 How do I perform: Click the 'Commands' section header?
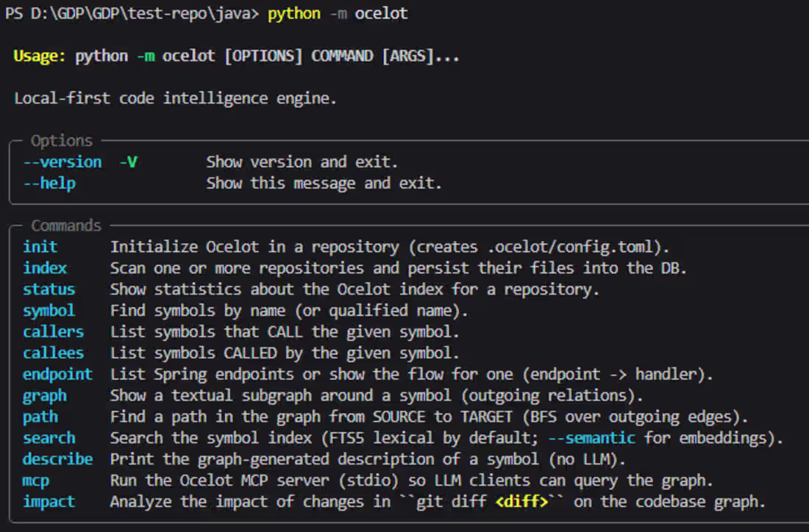click(x=66, y=226)
